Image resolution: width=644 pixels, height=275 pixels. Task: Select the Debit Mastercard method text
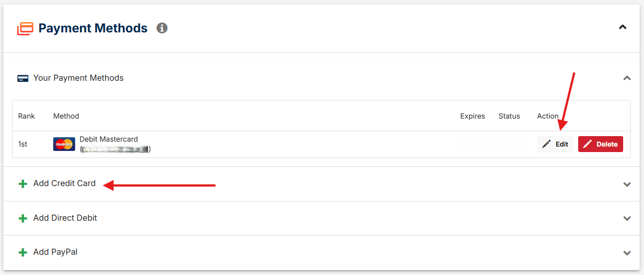pos(109,139)
